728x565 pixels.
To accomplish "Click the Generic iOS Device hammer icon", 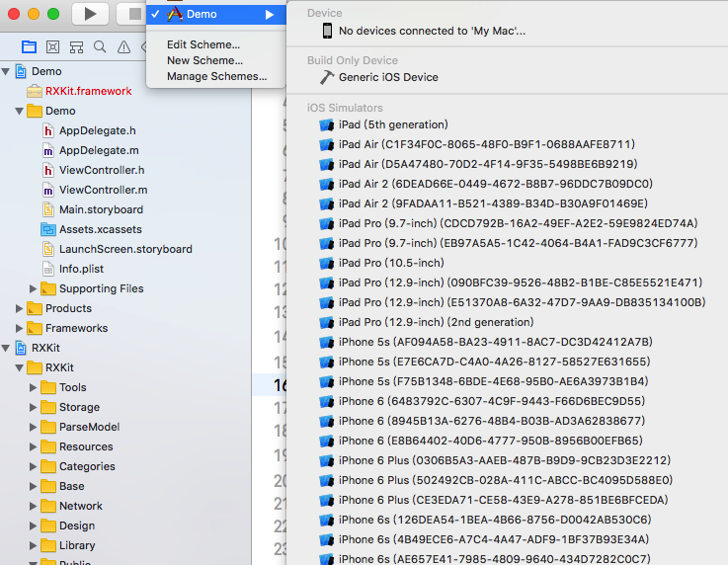I will 327,77.
